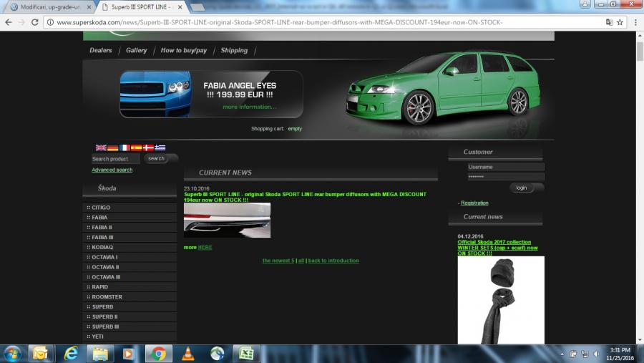Open the Registration link
Image resolution: width=644 pixels, height=363 pixels.
click(x=474, y=203)
